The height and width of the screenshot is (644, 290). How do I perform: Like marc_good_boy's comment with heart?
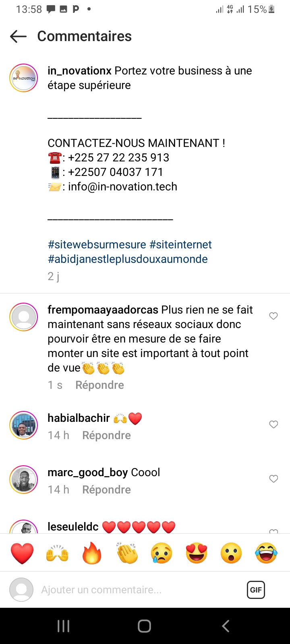coord(273,479)
